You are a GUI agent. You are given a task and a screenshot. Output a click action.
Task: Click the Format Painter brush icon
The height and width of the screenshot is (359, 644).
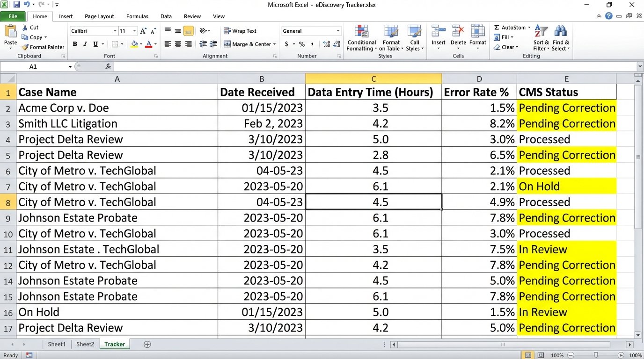tap(25, 47)
